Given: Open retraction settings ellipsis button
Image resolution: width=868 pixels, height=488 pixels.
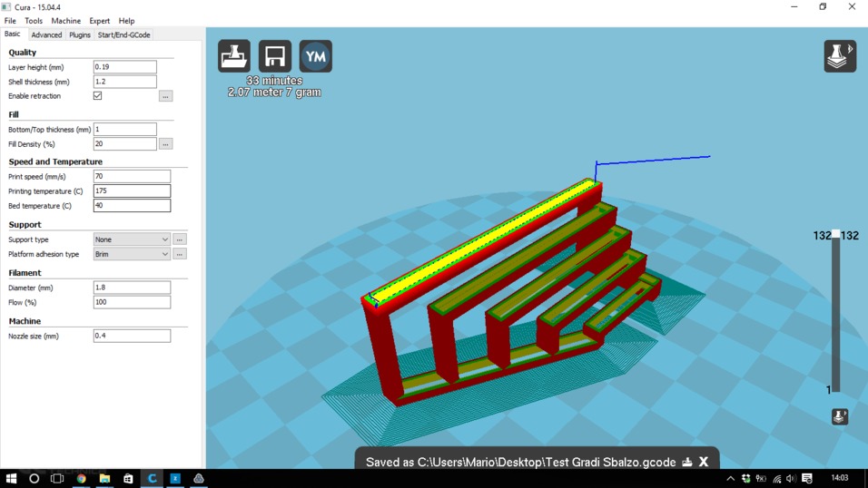Looking at the screenshot, I should (x=165, y=96).
